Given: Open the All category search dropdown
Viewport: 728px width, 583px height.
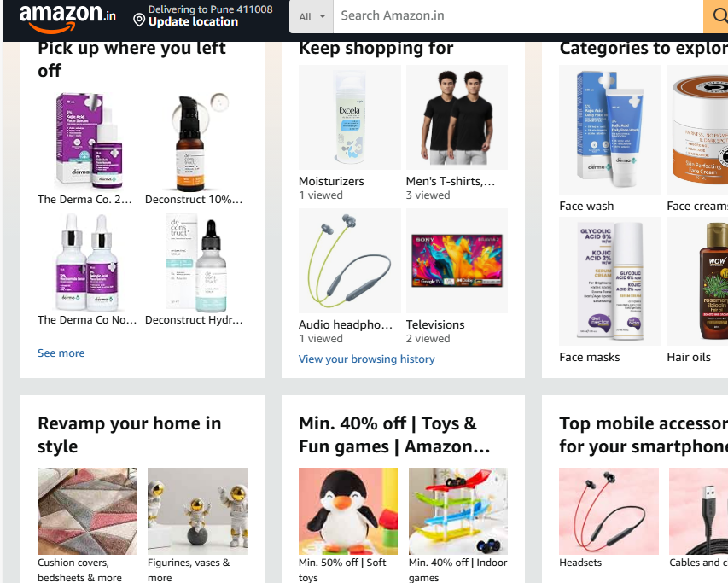Looking at the screenshot, I should 312,17.
